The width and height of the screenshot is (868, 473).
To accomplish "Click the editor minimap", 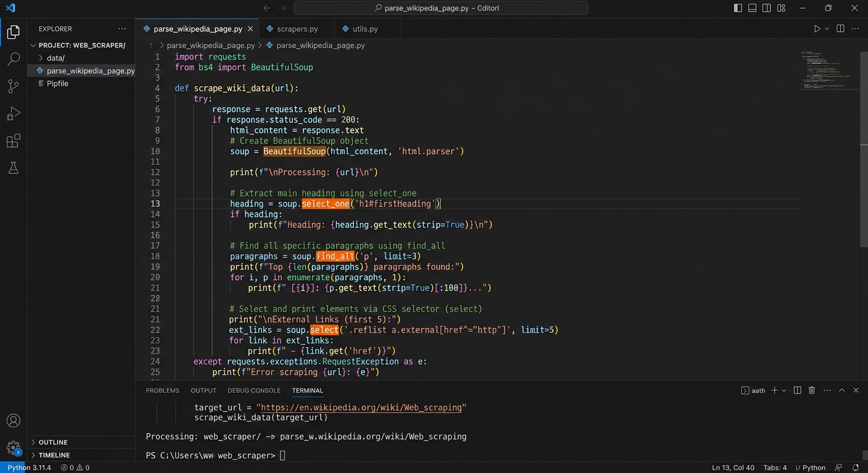I will (830, 71).
